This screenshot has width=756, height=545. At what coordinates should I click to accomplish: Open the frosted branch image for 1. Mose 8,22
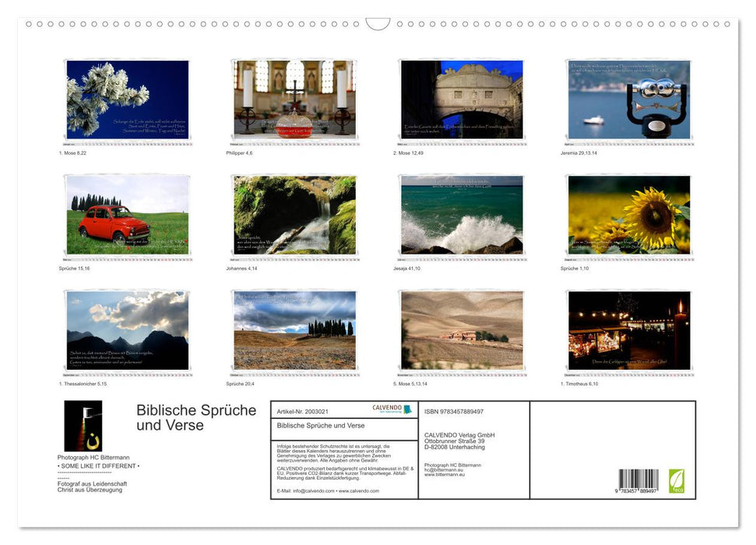pyautogui.click(x=128, y=100)
